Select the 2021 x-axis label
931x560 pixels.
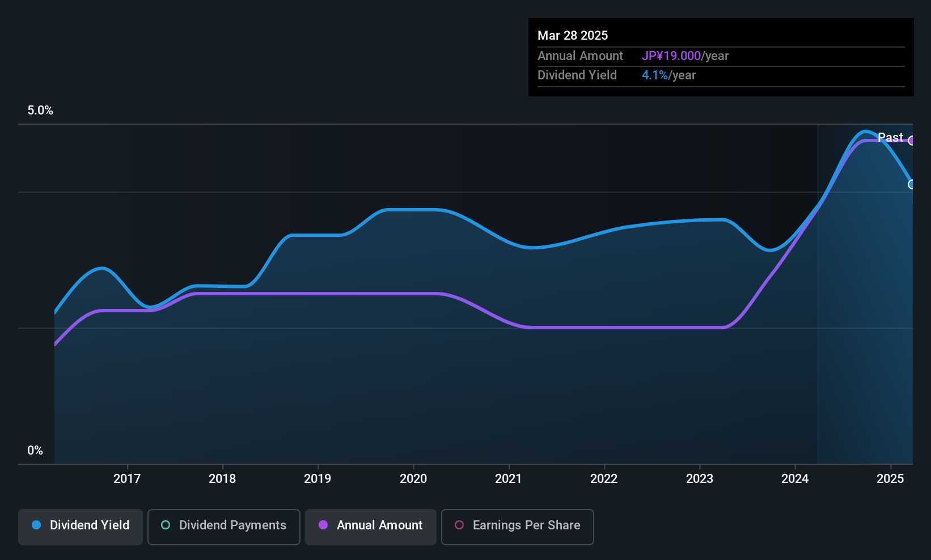[509, 478]
